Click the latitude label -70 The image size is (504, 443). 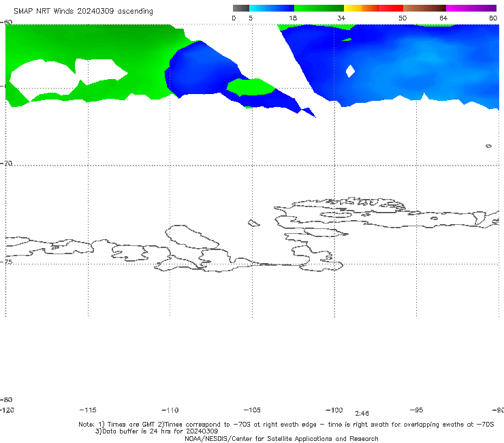click(x=6, y=163)
